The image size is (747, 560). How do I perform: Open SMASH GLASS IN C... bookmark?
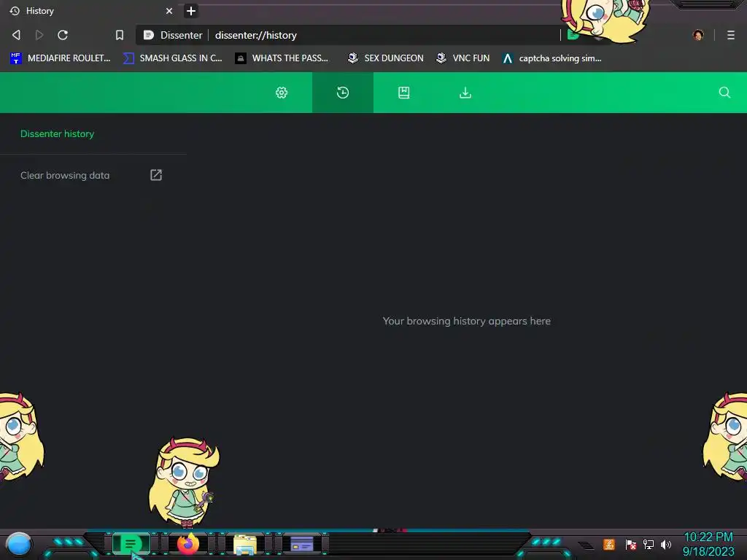[x=172, y=58]
